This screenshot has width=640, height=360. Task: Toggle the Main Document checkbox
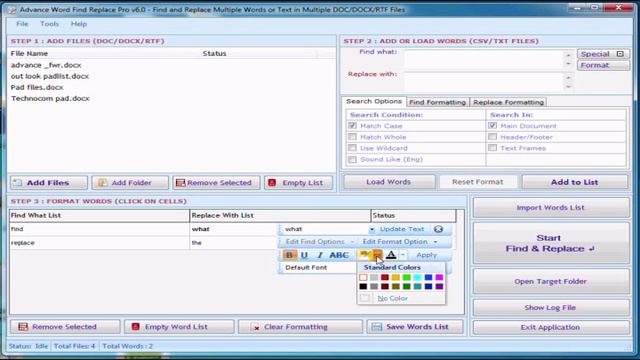(493, 126)
